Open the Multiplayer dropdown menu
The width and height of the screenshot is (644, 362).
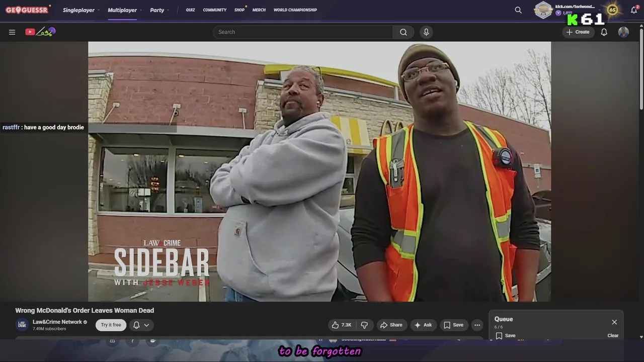125,10
